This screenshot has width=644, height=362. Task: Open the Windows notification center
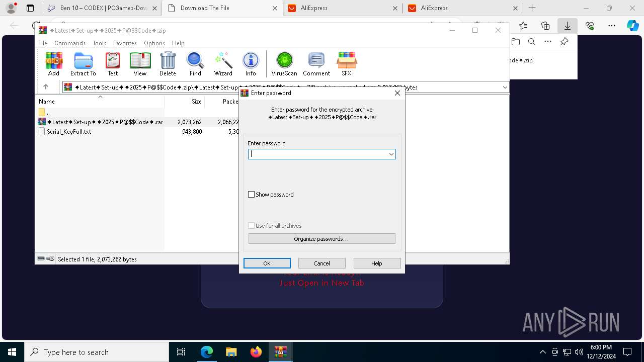pos(627,352)
